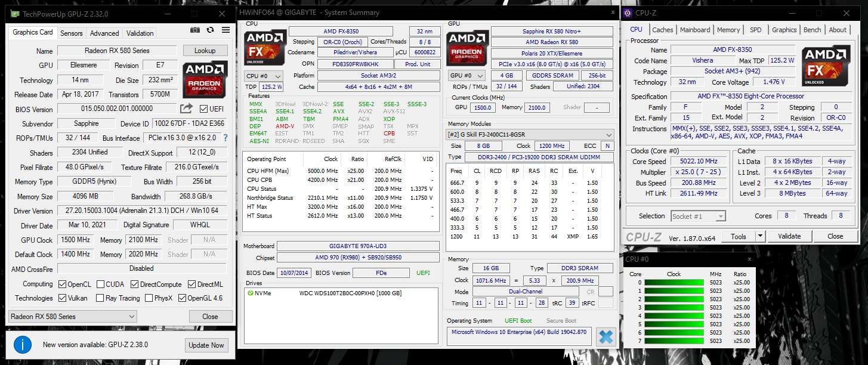Viewport: 868px width, 365px height.
Task: Click the Close button in GPU-Z
Action: click(x=210, y=317)
